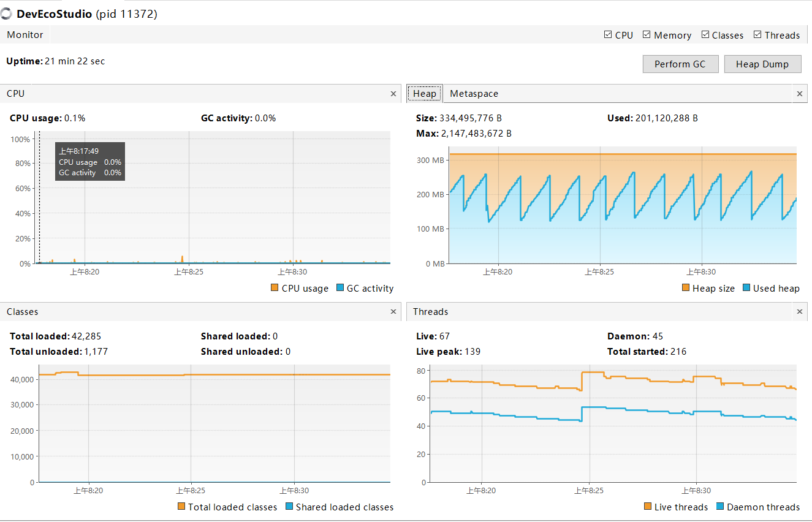The width and height of the screenshot is (812, 522).
Task: Click the 上午8:30 time label under heap chart
Action: coord(700,272)
